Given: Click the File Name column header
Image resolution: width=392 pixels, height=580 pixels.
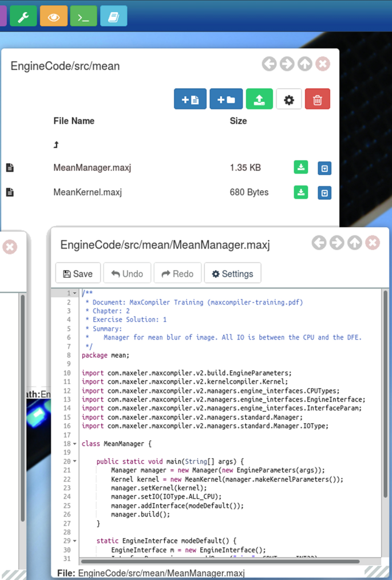Looking at the screenshot, I should pos(74,121).
